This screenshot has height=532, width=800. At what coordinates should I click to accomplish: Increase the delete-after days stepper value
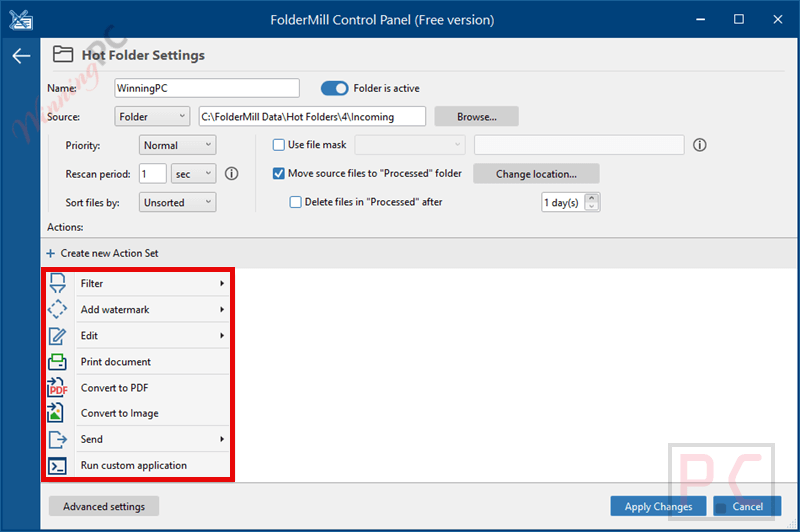[592, 198]
